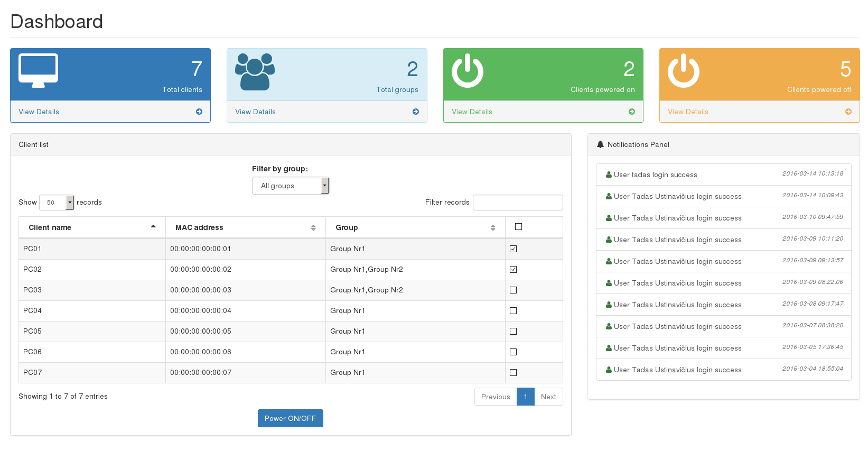Click the arrow icon on Total groups View Details
Viewport: 868px width, 459px height.
416,112
